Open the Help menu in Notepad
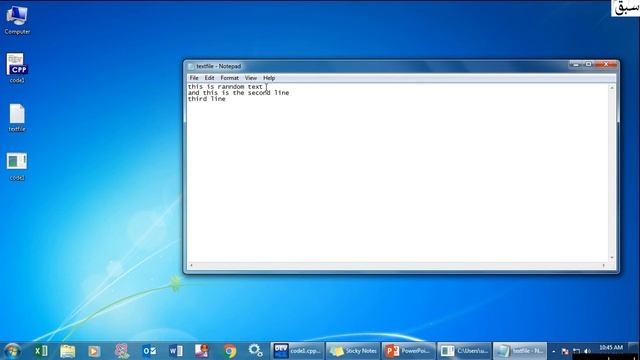 tap(269, 78)
